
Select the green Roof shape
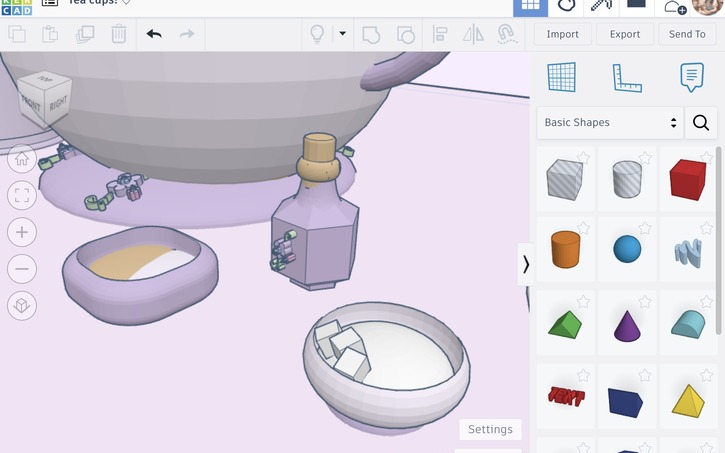pyautogui.click(x=565, y=324)
